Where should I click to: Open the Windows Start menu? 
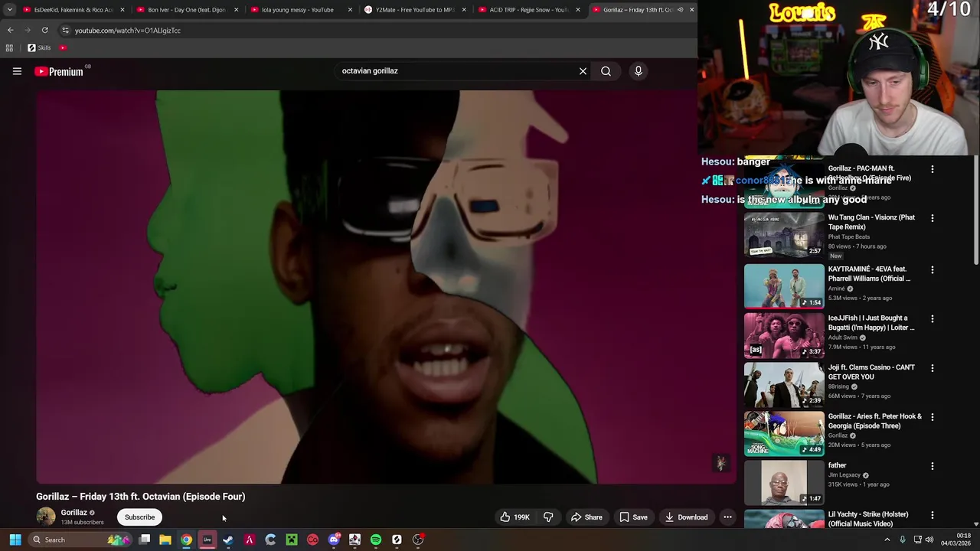coord(15,540)
